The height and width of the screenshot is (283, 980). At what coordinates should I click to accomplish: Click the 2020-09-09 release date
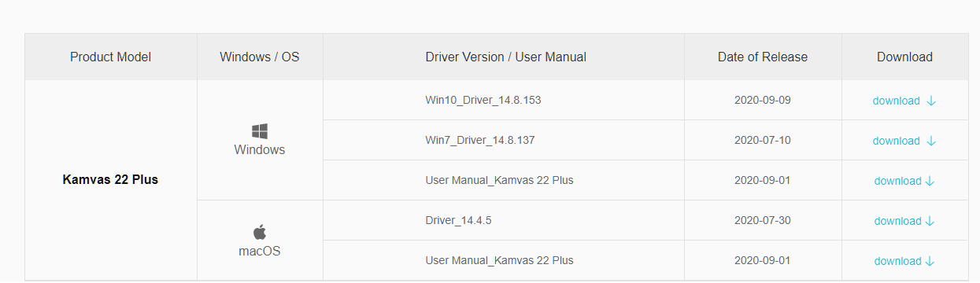point(763,100)
